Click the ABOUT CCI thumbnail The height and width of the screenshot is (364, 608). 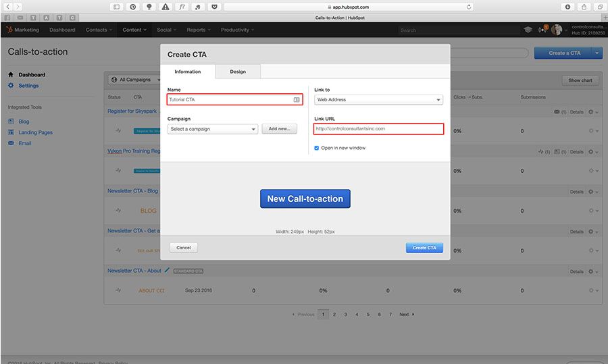pos(151,290)
